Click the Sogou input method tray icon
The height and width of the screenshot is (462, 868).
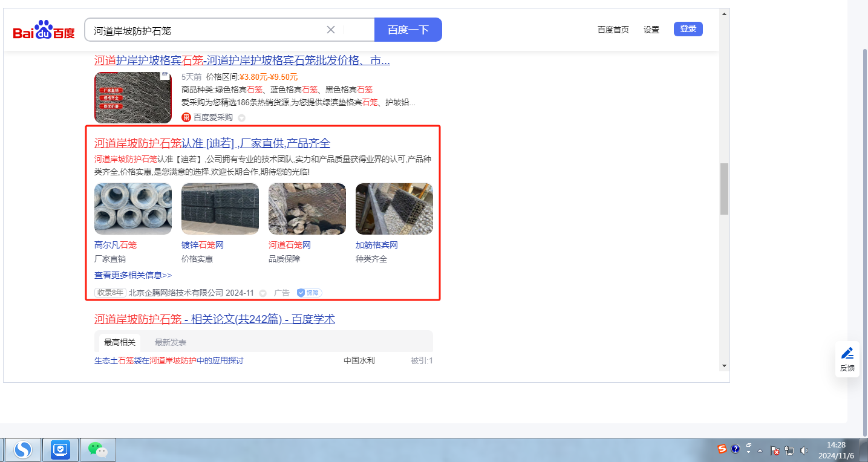pyautogui.click(x=722, y=449)
